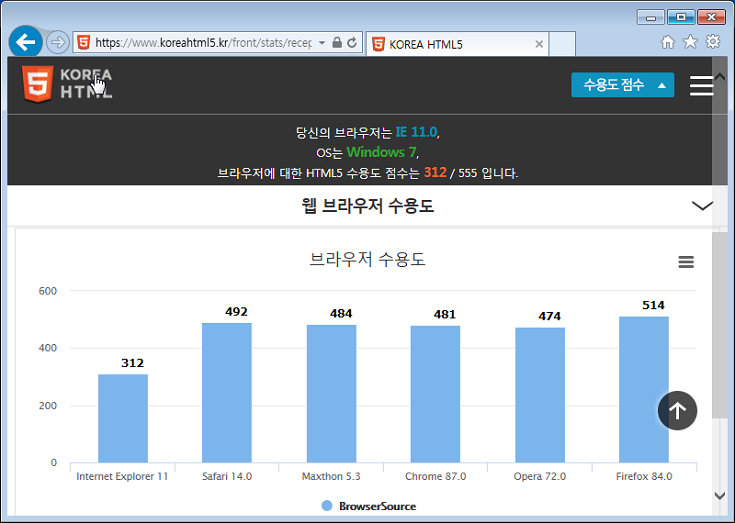The width and height of the screenshot is (735, 523).
Task: Click the browser forward arrow button
Action: coord(58,43)
